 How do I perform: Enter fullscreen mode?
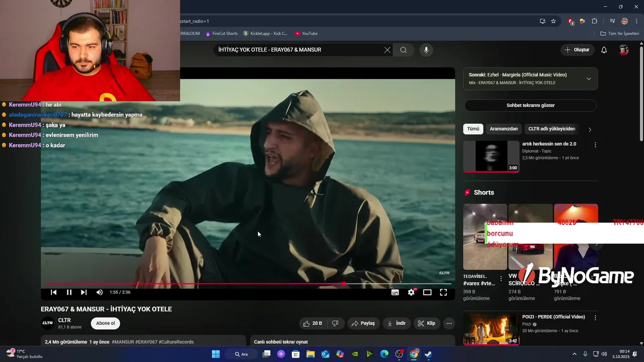coord(443,292)
